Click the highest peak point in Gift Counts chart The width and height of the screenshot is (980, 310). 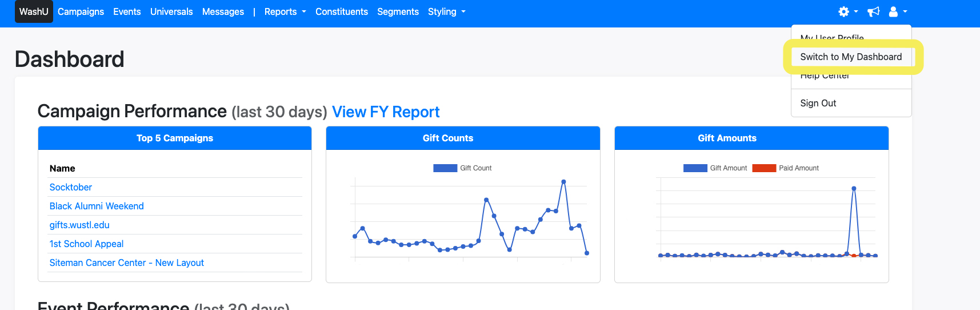tap(563, 182)
